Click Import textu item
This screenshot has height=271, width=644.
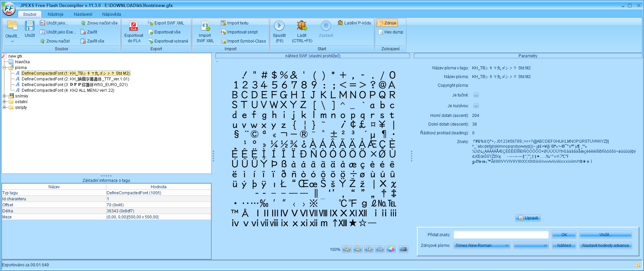click(x=234, y=23)
